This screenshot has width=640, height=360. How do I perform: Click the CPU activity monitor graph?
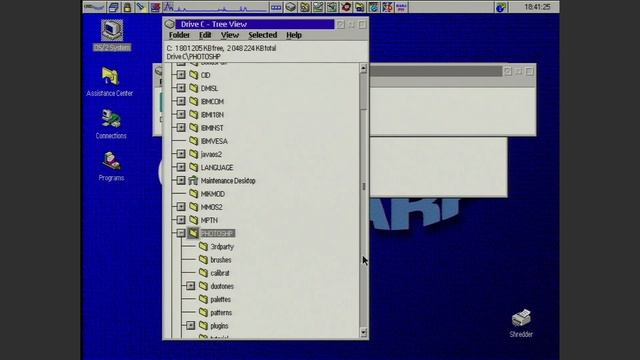pyautogui.click(x=216, y=7)
